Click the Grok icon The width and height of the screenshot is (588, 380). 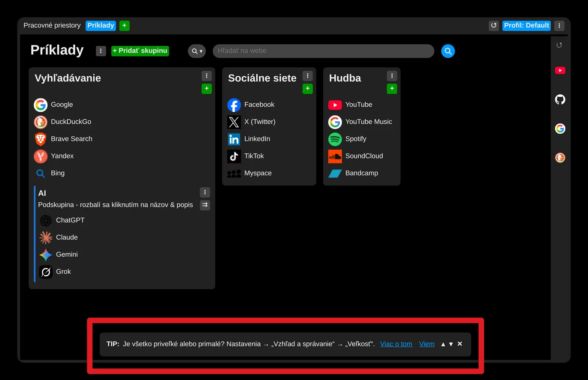click(46, 272)
